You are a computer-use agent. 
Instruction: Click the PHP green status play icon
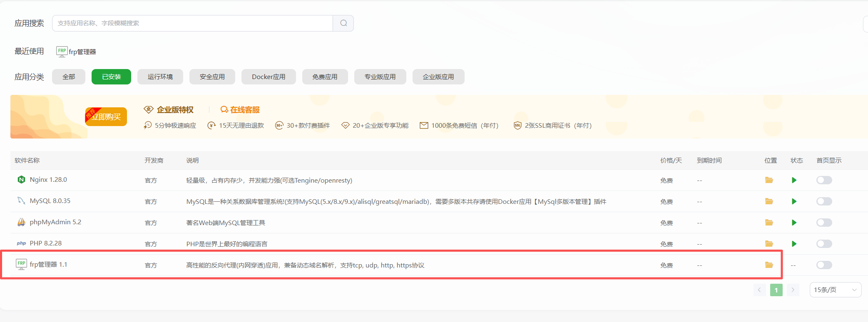coord(794,244)
